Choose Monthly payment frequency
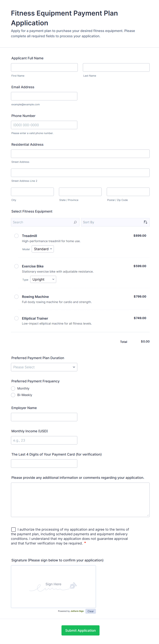159x644 pixels. (13, 389)
